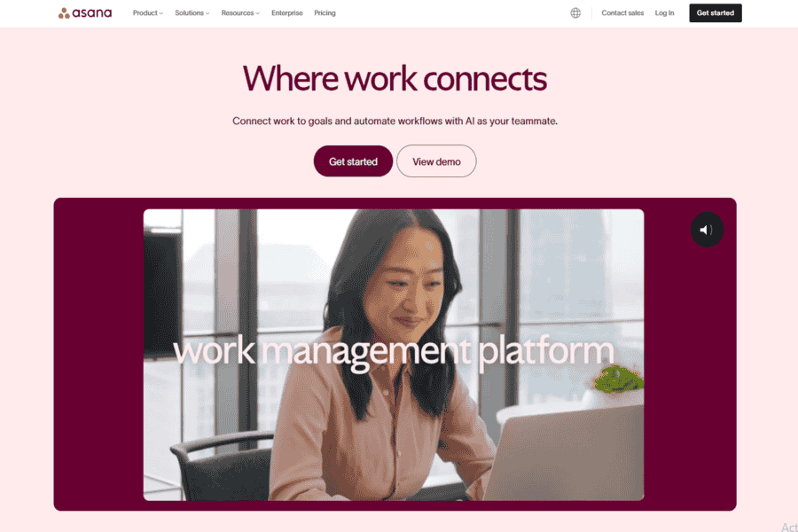The image size is (798, 532).
Task: Open the Pricing page
Action: [325, 12]
